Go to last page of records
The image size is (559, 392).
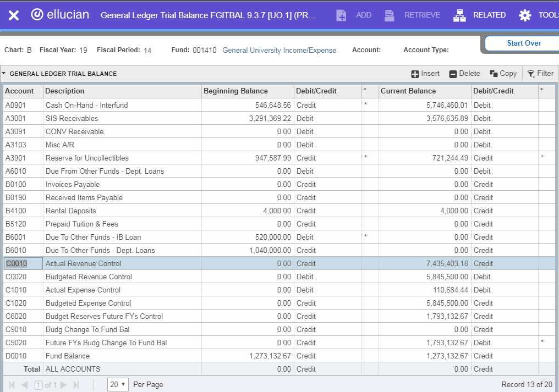pyautogui.click(x=76, y=385)
